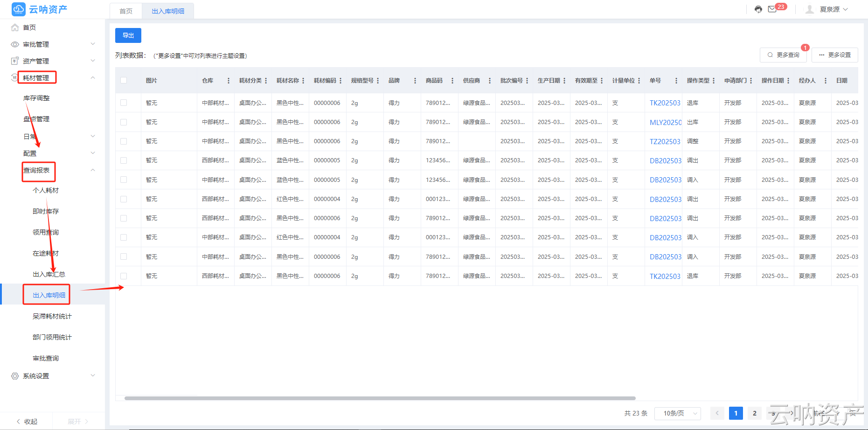The width and height of the screenshot is (868, 430).
Task: Click the previous page arrow in pagination
Action: click(x=717, y=413)
